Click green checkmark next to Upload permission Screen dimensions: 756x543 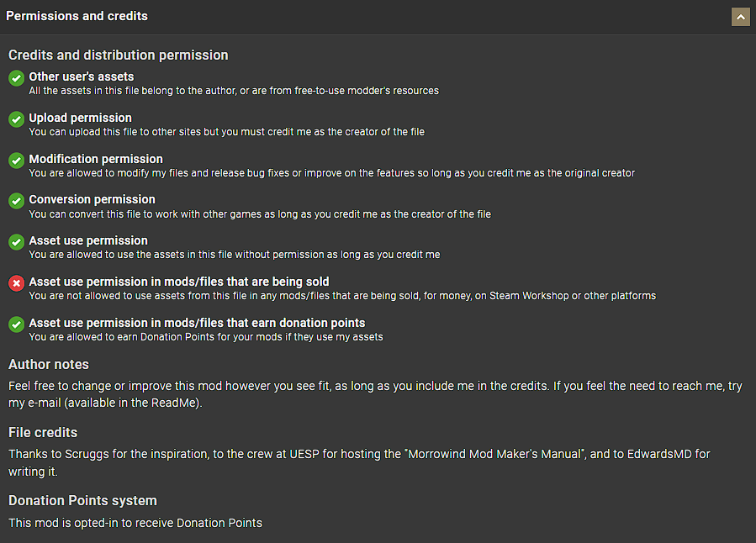point(16,119)
